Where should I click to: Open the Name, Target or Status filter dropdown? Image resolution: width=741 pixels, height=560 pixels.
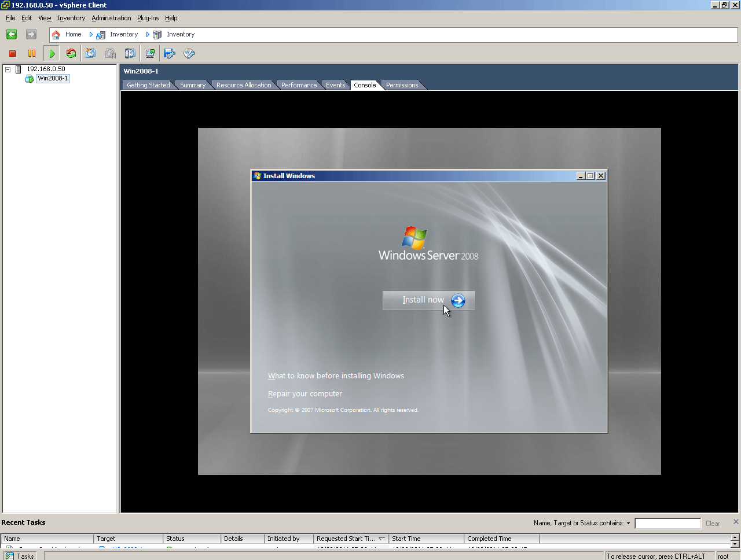pyautogui.click(x=628, y=523)
